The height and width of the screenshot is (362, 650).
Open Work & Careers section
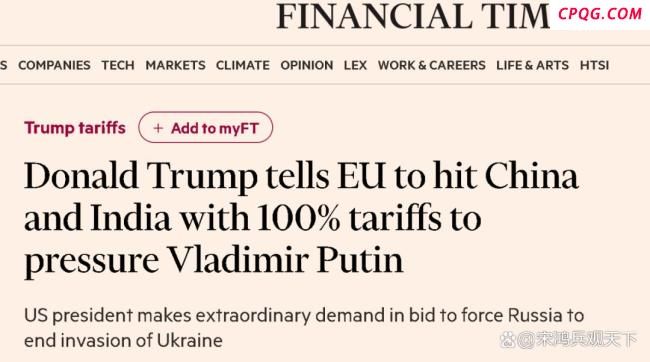(x=432, y=65)
